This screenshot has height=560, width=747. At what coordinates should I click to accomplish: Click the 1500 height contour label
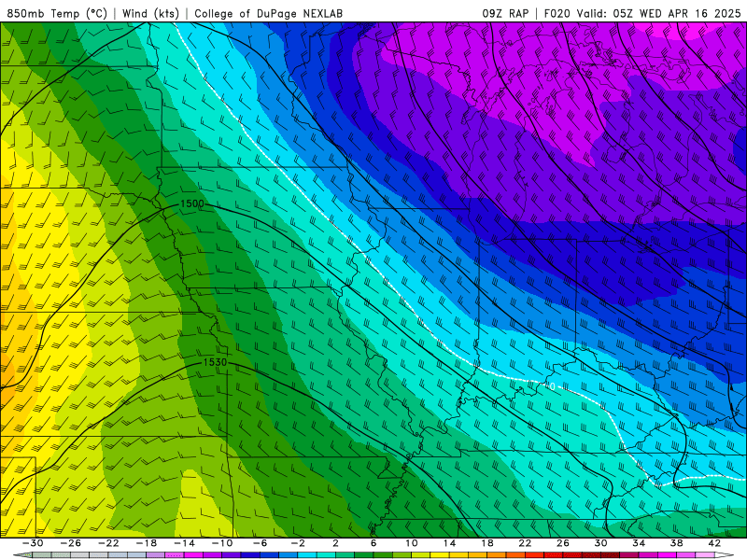(x=192, y=203)
